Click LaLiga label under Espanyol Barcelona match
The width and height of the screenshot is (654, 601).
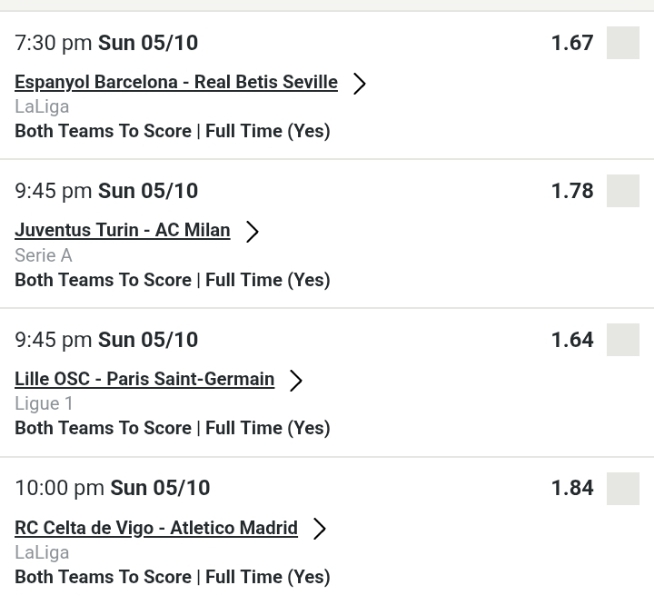[x=39, y=107]
